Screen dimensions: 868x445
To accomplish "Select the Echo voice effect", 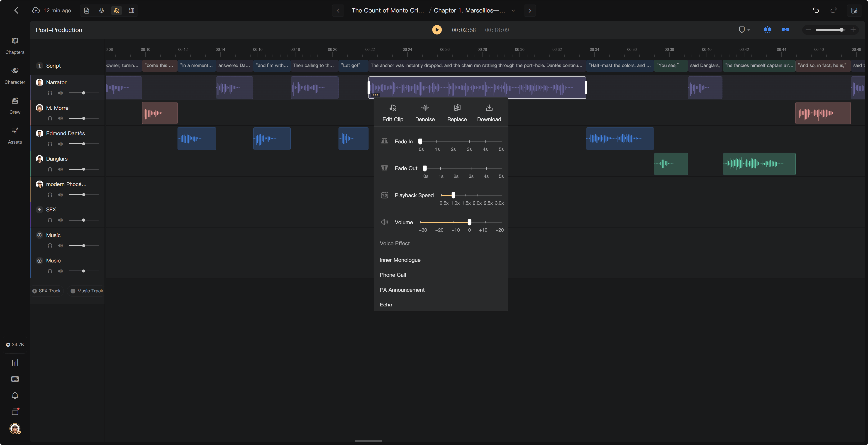I will (386, 304).
